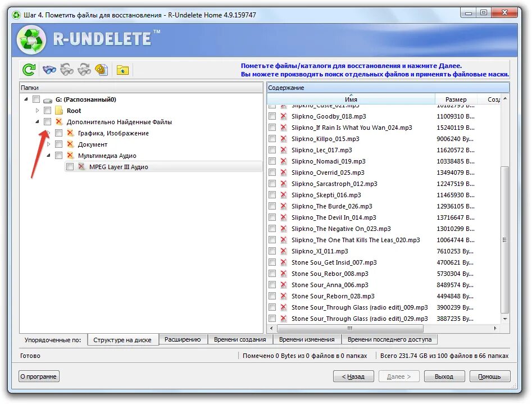
Task: Mark Slipkno_If Rain Is What You Wan_024.mp3 checkbox
Action: pos(272,128)
